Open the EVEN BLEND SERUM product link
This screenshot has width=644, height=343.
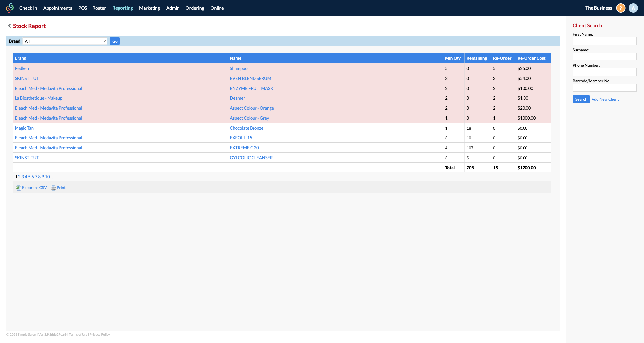(x=250, y=78)
